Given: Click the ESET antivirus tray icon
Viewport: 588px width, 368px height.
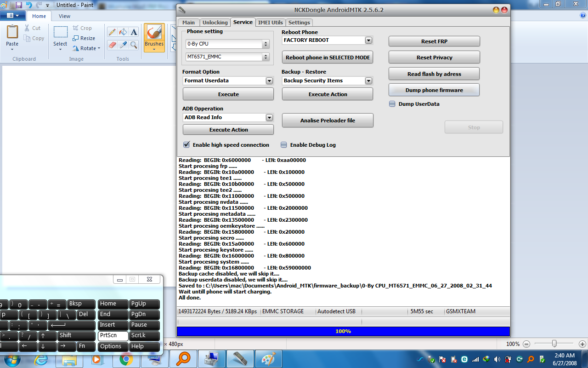Looking at the screenshot, I should coord(464,359).
